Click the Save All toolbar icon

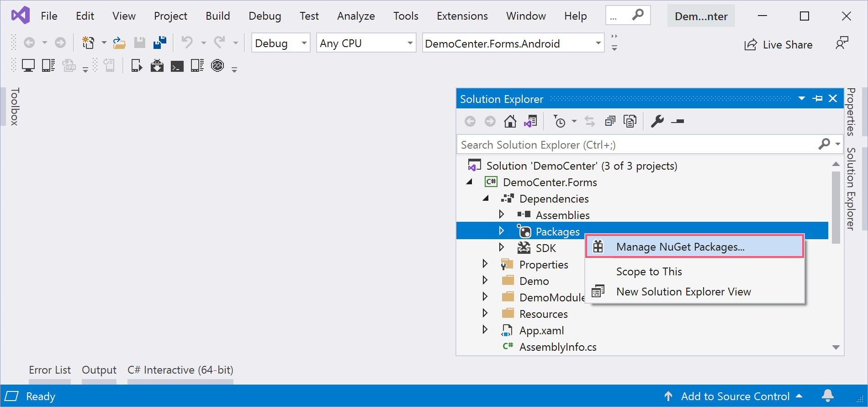[x=160, y=43]
